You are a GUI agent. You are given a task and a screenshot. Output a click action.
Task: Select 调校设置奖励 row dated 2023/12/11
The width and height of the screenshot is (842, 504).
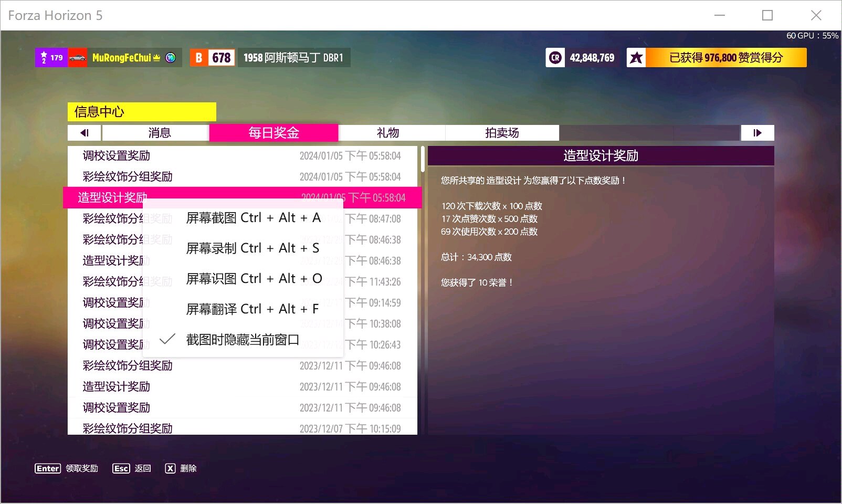pos(243,408)
